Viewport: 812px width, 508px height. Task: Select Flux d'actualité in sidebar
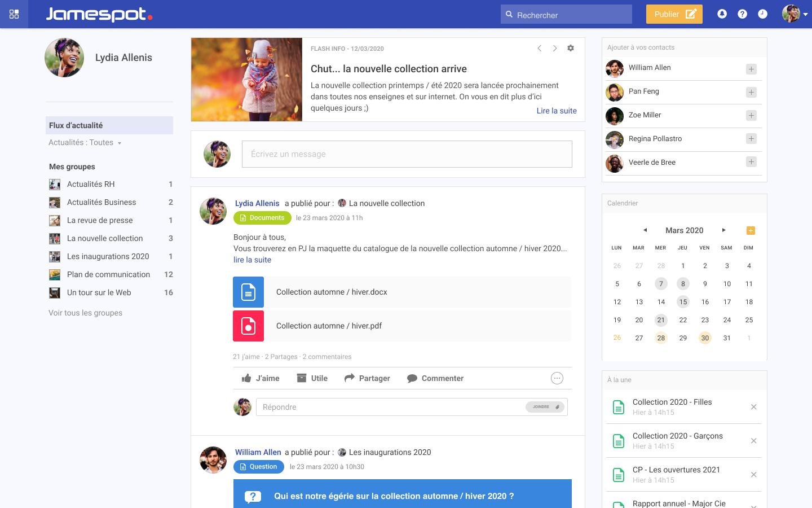(x=109, y=125)
